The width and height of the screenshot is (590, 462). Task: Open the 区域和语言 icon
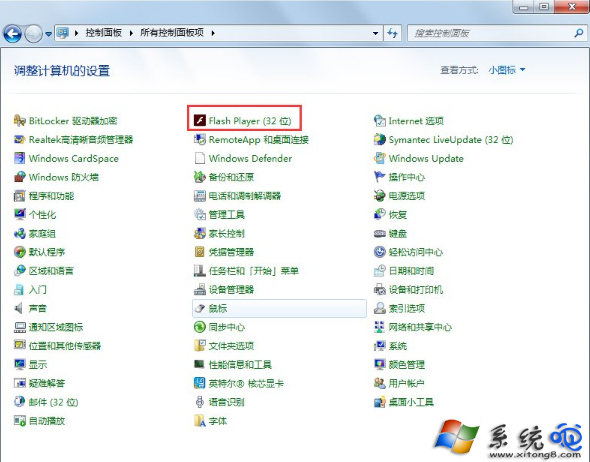20,271
